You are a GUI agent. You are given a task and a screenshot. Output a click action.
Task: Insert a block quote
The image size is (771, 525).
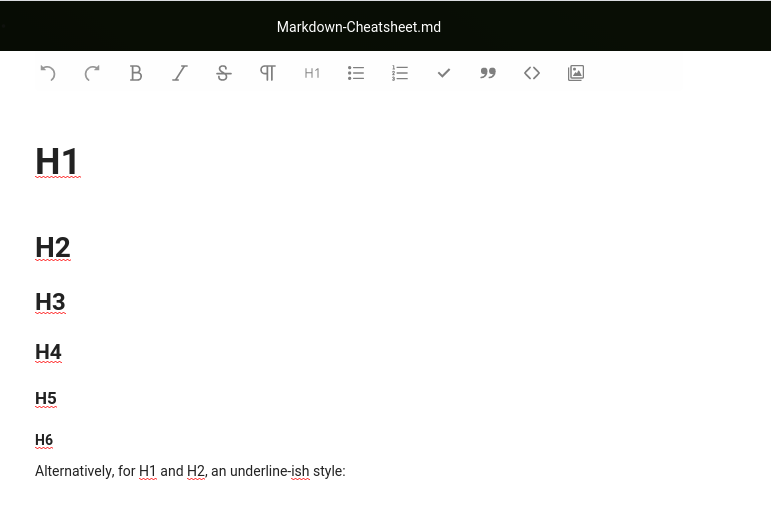click(488, 73)
